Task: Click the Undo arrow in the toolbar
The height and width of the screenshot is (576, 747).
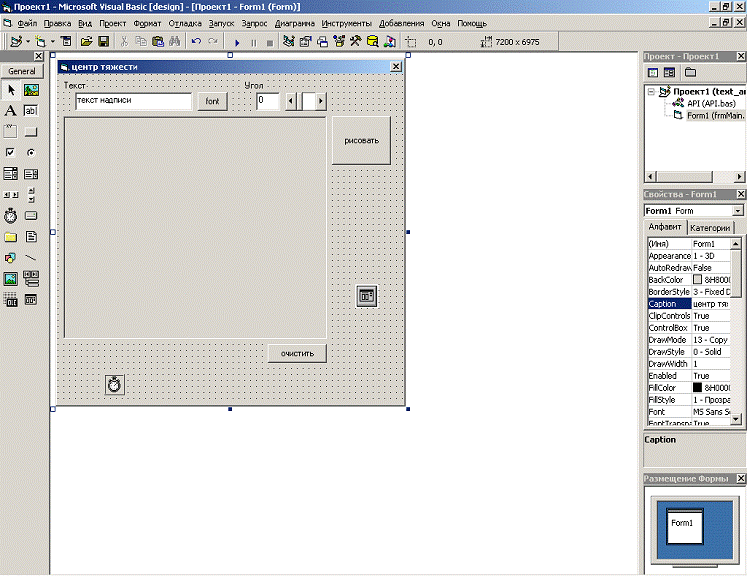Action: tap(196, 42)
